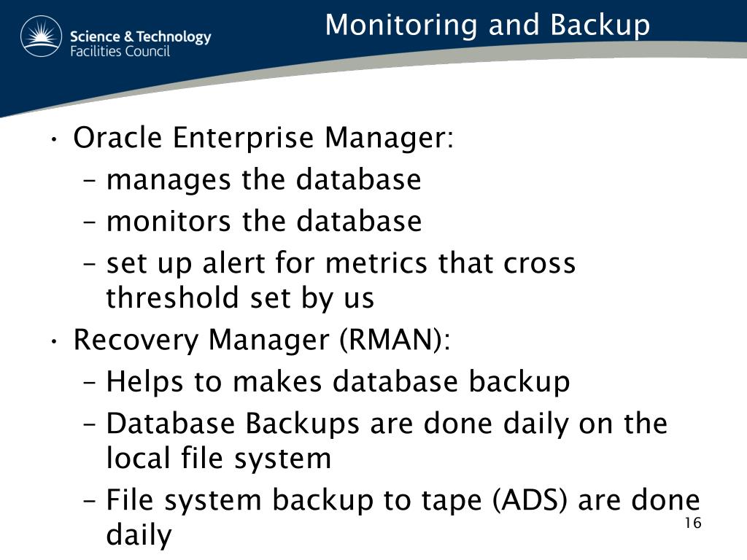Click the line 'local file system'
The height and width of the screenshot is (560, 747).
[x=218, y=459]
